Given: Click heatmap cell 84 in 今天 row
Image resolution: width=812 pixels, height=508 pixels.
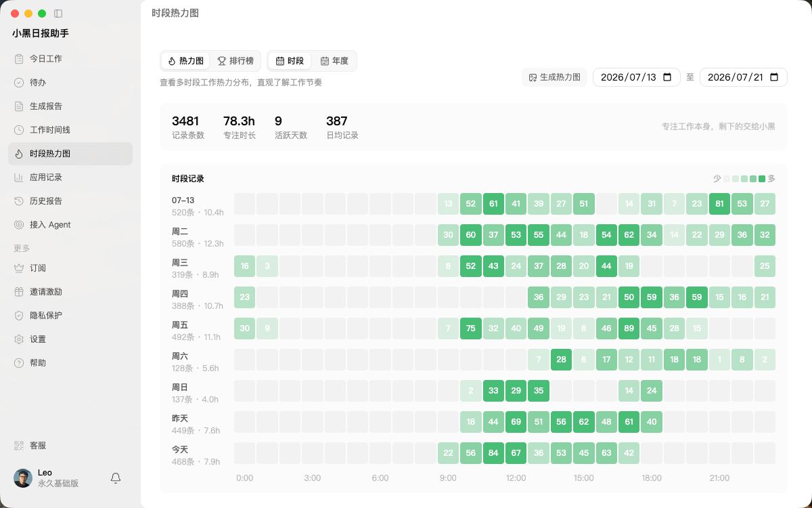Looking at the screenshot, I should pyautogui.click(x=493, y=453).
